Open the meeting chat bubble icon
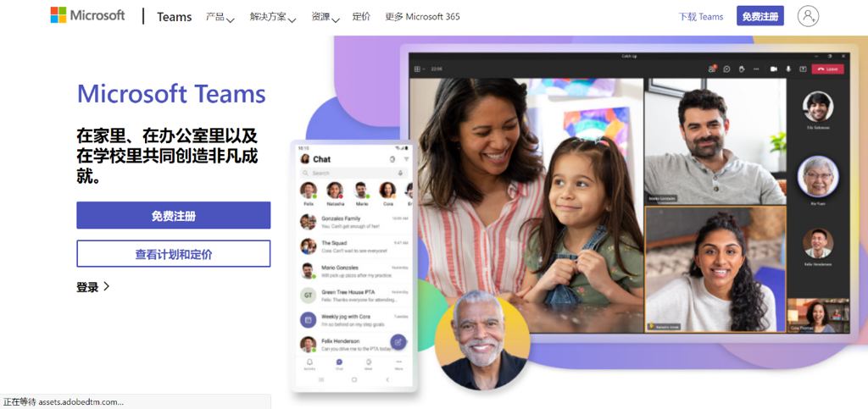 tap(726, 69)
